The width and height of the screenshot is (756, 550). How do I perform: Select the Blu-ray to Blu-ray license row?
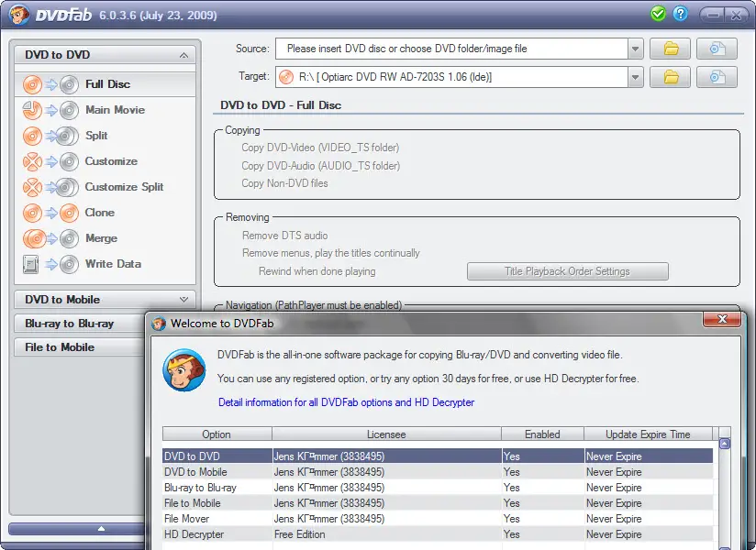tap(438, 488)
